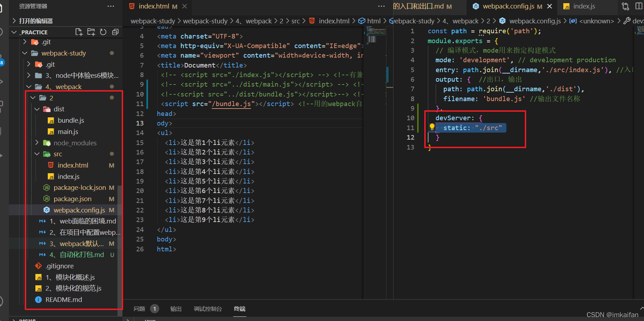644x321 pixels.
Task: Refresh the explorer file tree
Action: pos(103,32)
